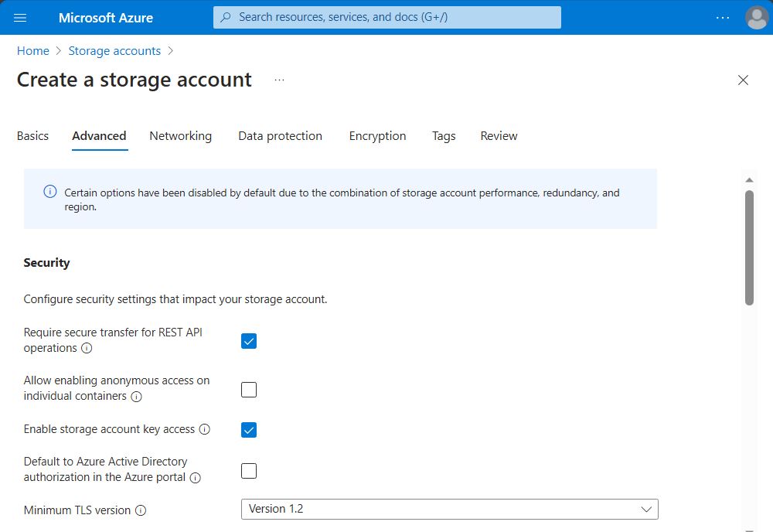Open the Data protection tab
773x532 pixels.
[x=280, y=136]
